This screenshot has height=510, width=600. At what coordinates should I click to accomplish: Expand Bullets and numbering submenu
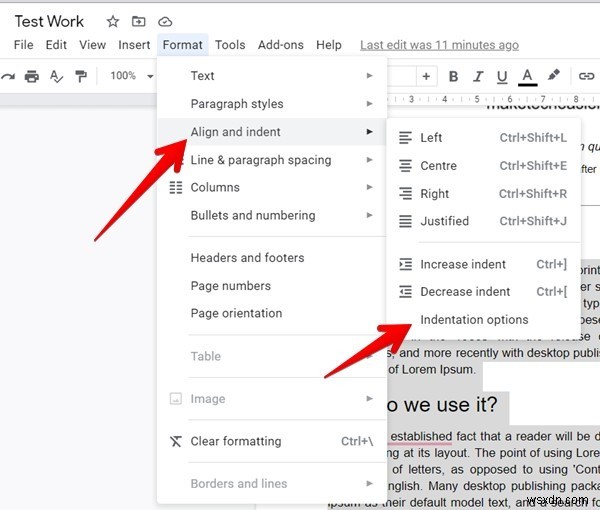click(272, 215)
